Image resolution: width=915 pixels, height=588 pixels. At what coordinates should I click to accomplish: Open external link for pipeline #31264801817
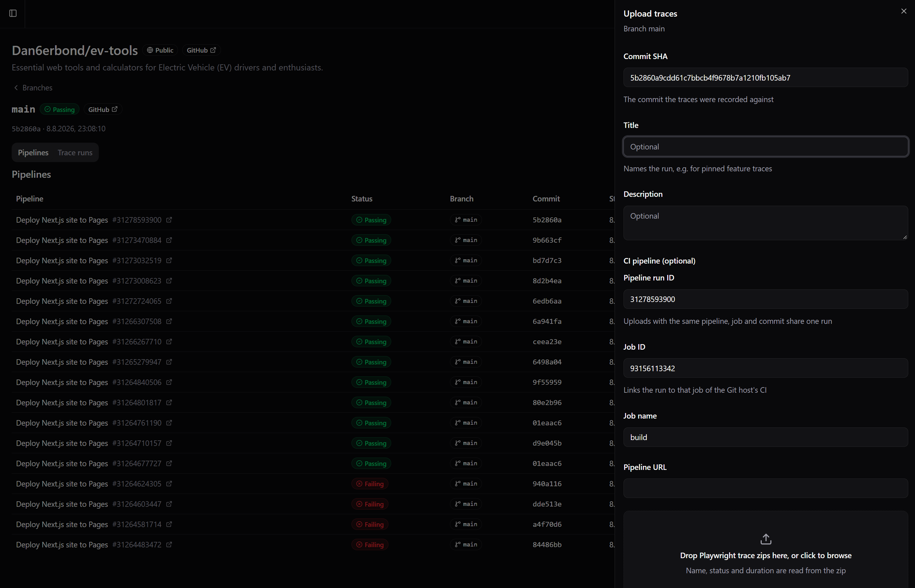tap(169, 403)
